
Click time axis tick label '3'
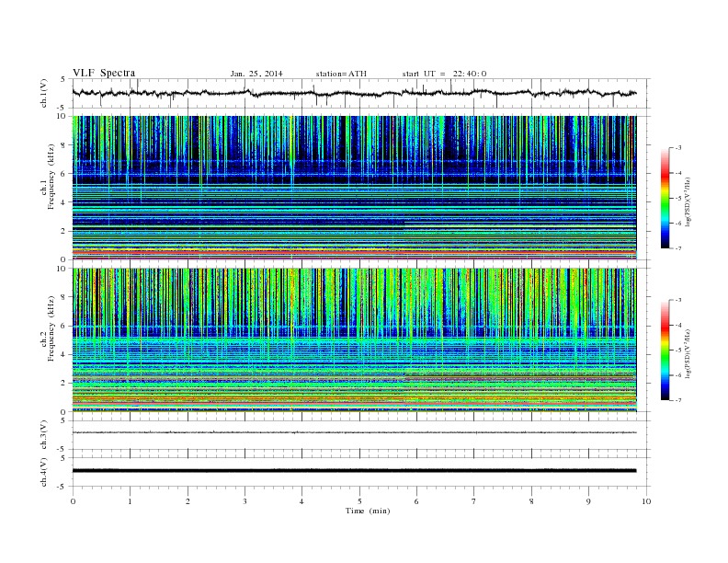click(x=245, y=501)
